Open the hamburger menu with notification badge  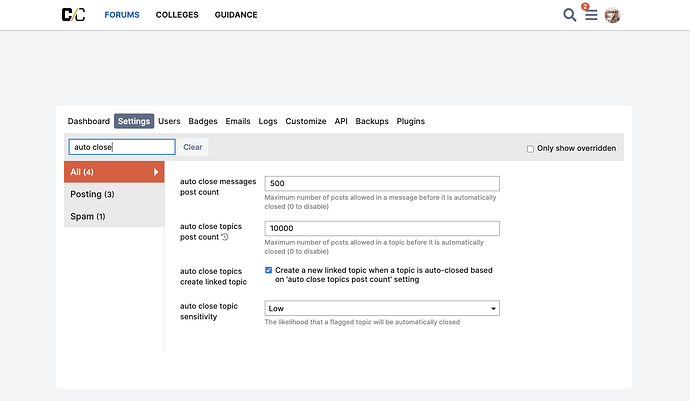point(591,15)
